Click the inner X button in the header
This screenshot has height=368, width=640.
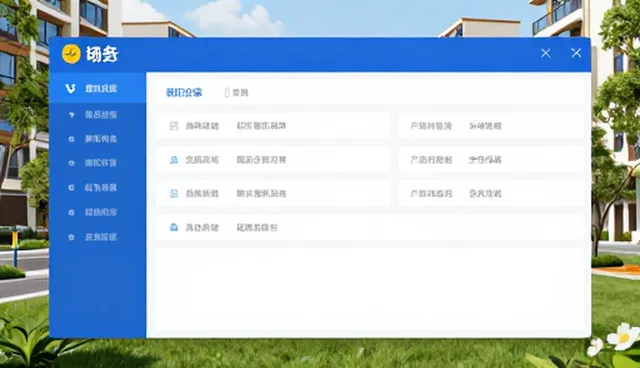pyautogui.click(x=546, y=53)
